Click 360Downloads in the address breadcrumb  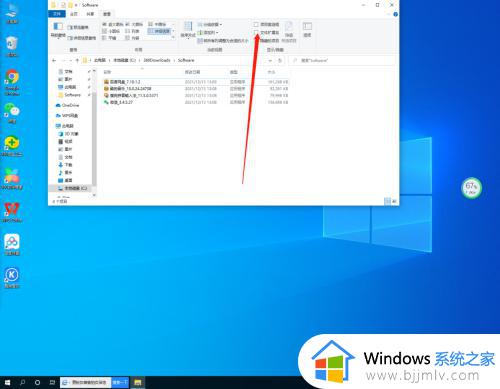pyautogui.click(x=157, y=60)
